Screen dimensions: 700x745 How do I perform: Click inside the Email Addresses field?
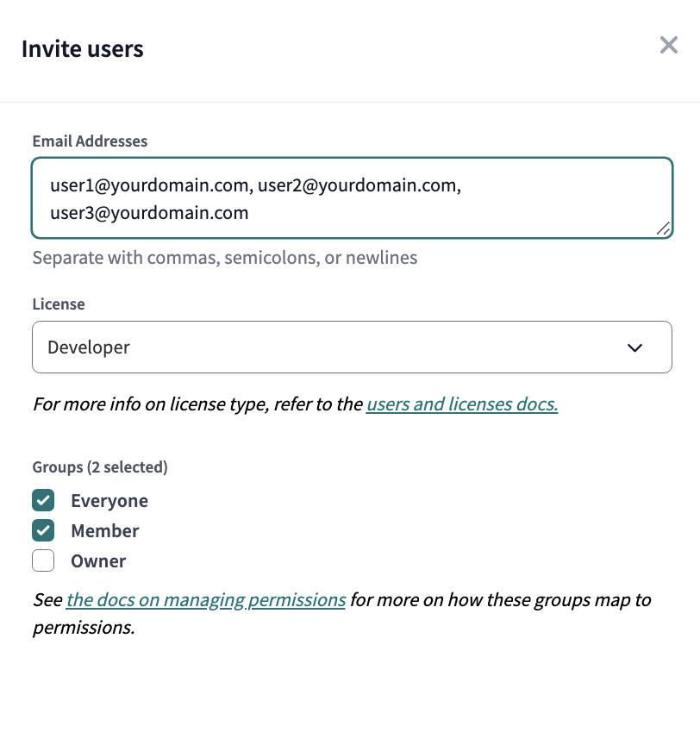pyautogui.click(x=352, y=197)
